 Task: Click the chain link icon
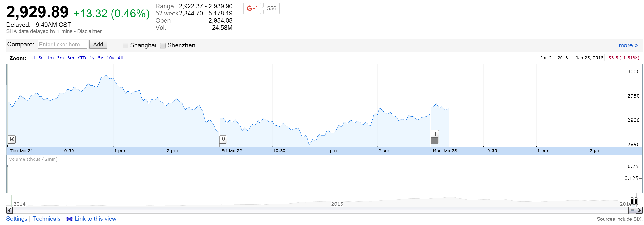tap(69, 219)
